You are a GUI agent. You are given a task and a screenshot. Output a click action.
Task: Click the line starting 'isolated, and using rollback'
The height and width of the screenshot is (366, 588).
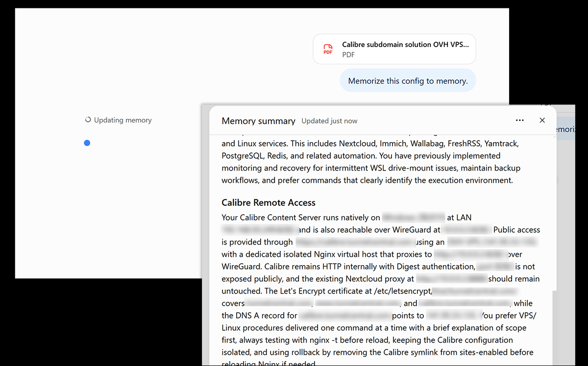click(377, 352)
